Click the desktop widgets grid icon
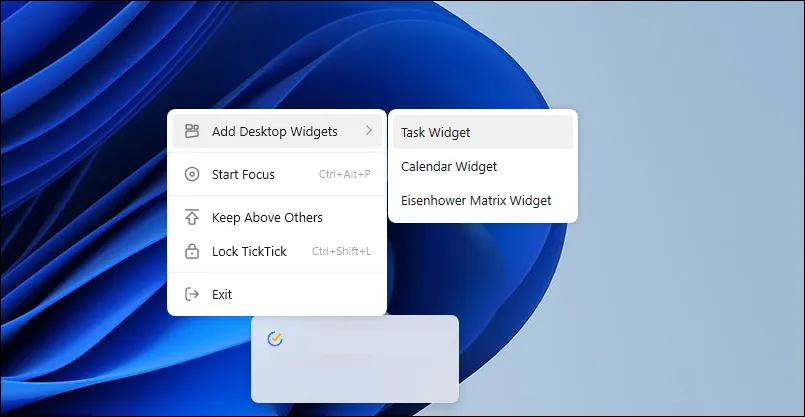Viewport: 805px width, 417px height. (192, 131)
